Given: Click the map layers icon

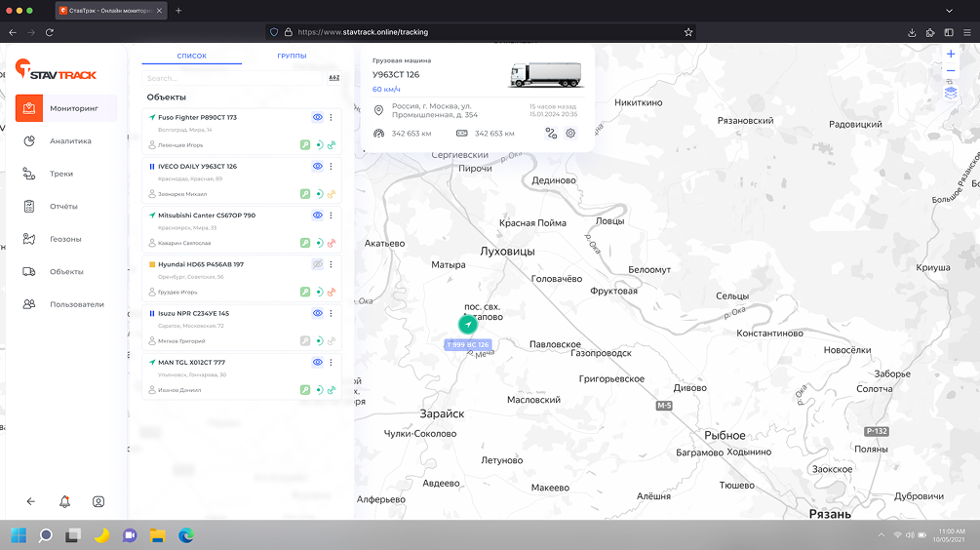Looking at the screenshot, I should (951, 93).
